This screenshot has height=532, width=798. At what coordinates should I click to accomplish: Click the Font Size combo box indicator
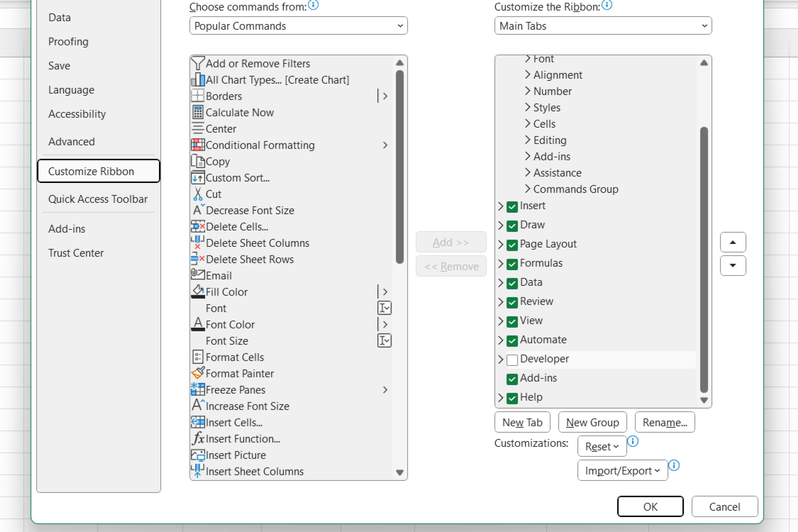point(384,340)
